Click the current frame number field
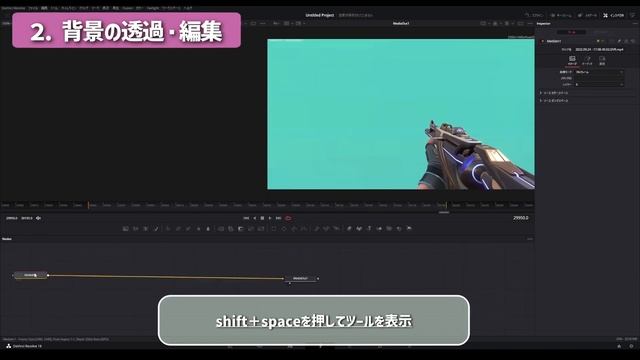The width and height of the screenshot is (640, 360). pyautogui.click(x=520, y=218)
